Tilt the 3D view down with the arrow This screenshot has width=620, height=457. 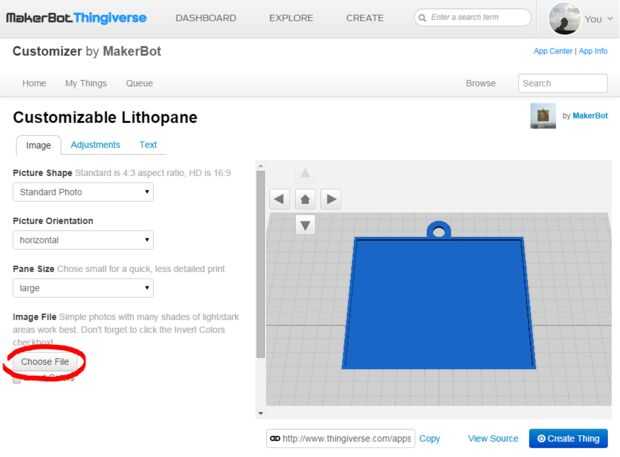tap(305, 225)
